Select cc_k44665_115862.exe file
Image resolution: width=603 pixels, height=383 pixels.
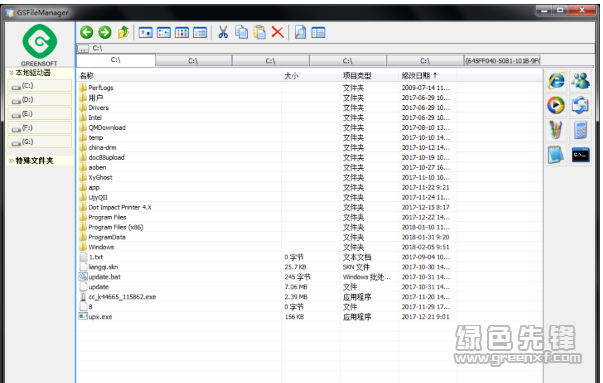coord(122,297)
